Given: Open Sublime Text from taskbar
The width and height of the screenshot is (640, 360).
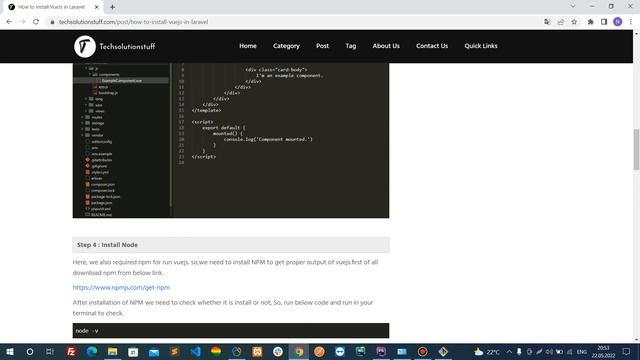Looking at the screenshot, I should pos(174,351).
